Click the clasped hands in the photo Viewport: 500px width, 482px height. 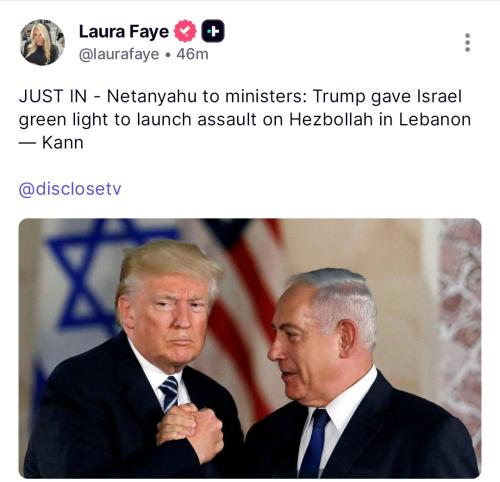(x=189, y=432)
